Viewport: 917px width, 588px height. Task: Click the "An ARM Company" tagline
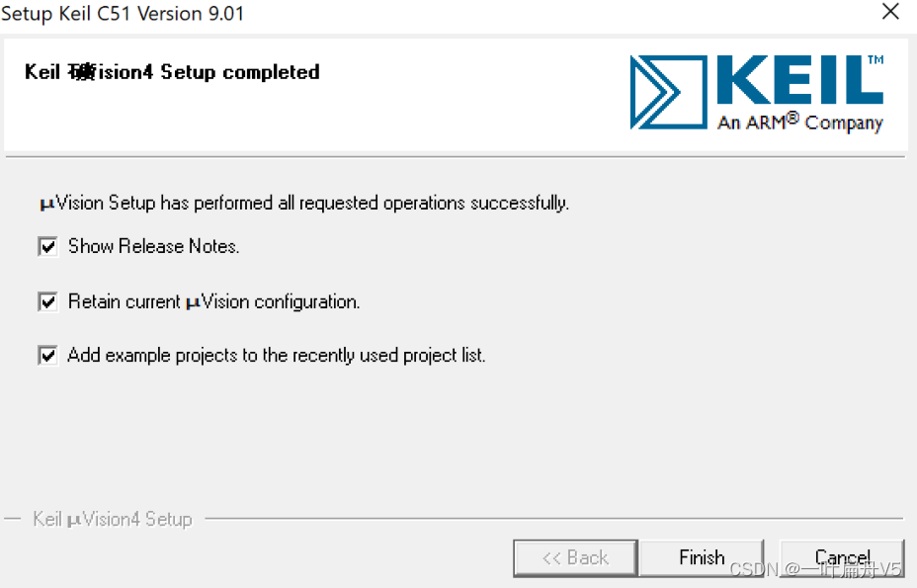click(x=800, y=122)
